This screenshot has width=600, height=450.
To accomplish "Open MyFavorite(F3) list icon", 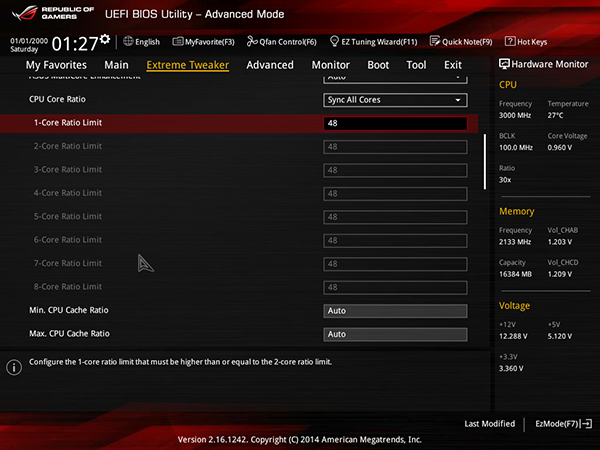I will pos(178,41).
